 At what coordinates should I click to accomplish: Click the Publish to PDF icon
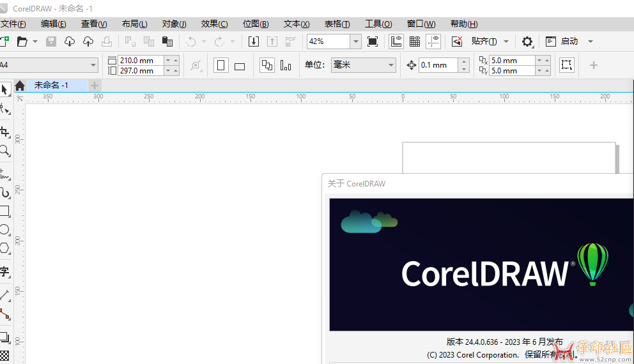point(290,42)
